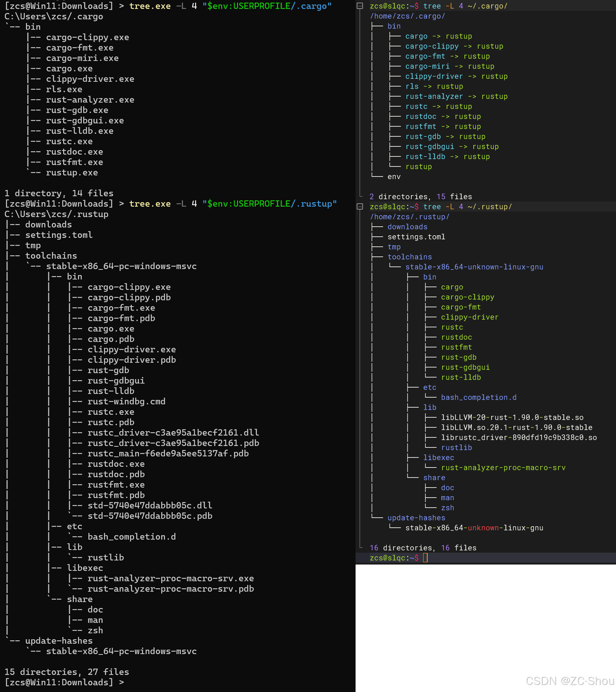Select downloads directory in right .rustup tree
Image resolution: width=616 pixels, height=692 pixels.
pyautogui.click(x=407, y=227)
